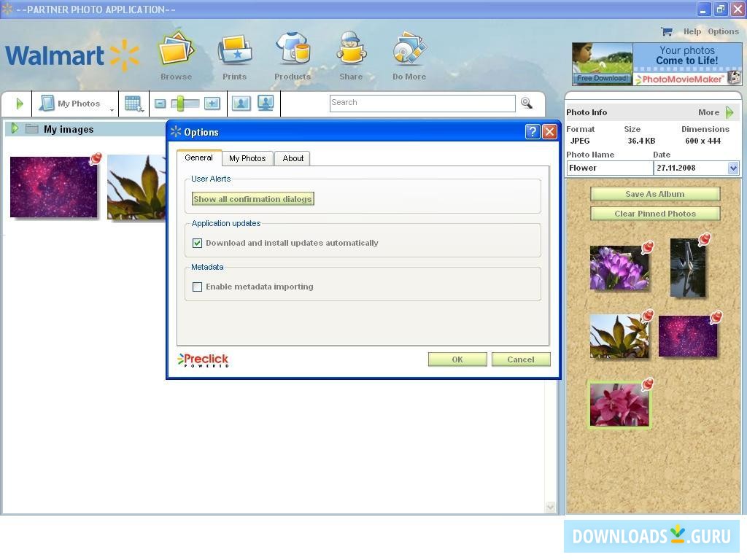The height and width of the screenshot is (560, 747).
Task: Click the Options dialog help button
Action: [x=533, y=131]
